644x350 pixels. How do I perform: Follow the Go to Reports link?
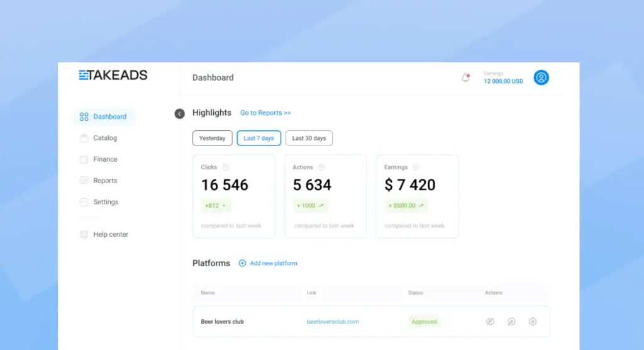[x=265, y=113]
